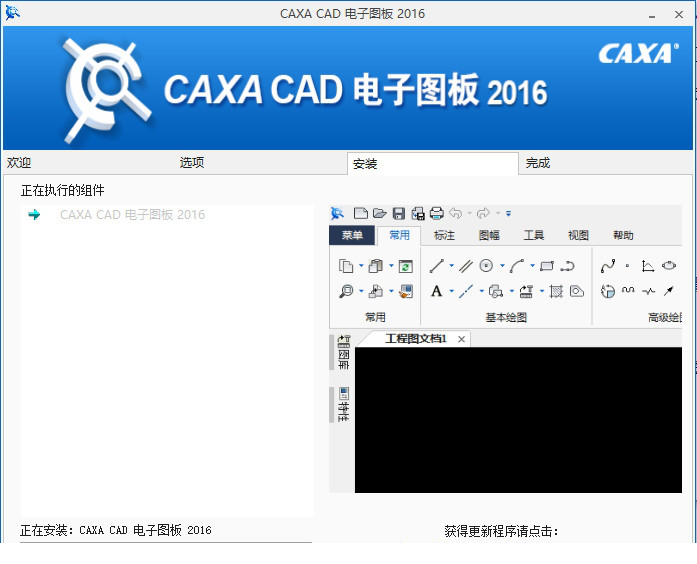Open the dropdown arrow beside the Arc tool

tap(532, 266)
